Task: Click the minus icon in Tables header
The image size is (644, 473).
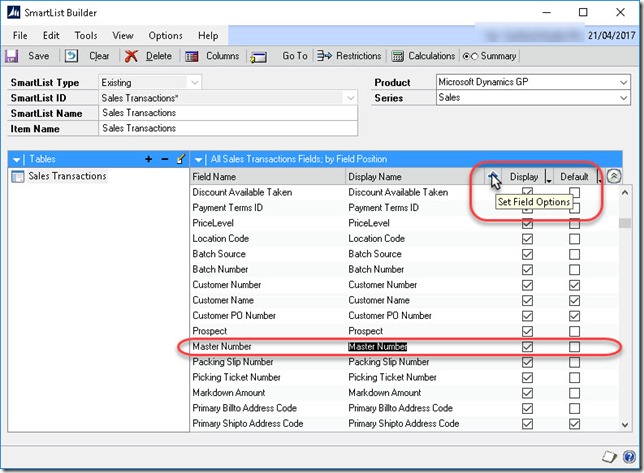Action: (165, 159)
